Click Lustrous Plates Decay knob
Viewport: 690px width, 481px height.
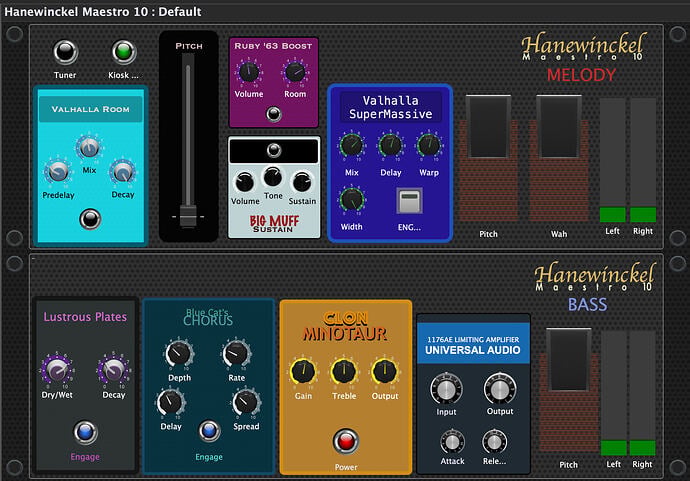coord(114,370)
